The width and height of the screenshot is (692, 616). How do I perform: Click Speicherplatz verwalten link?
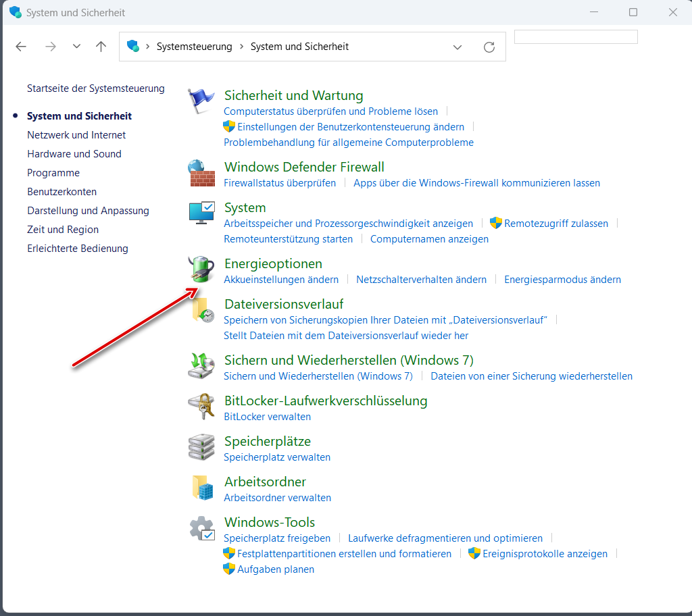(277, 457)
